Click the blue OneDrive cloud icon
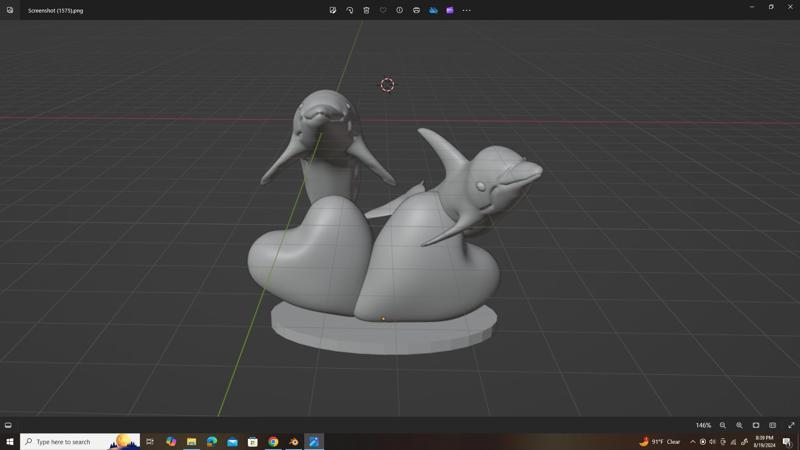Screen dimensions: 800x450 coord(433,10)
